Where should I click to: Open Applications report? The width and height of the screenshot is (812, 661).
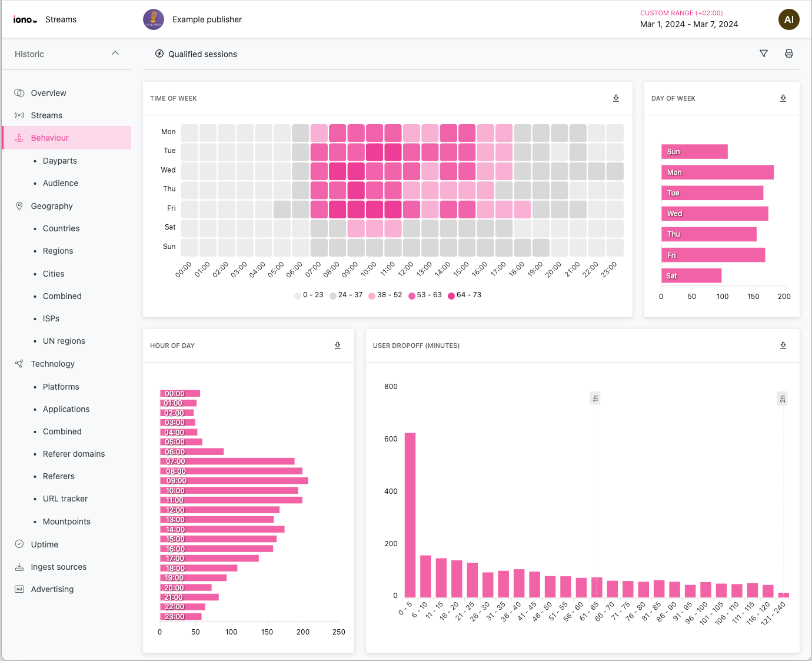click(66, 409)
